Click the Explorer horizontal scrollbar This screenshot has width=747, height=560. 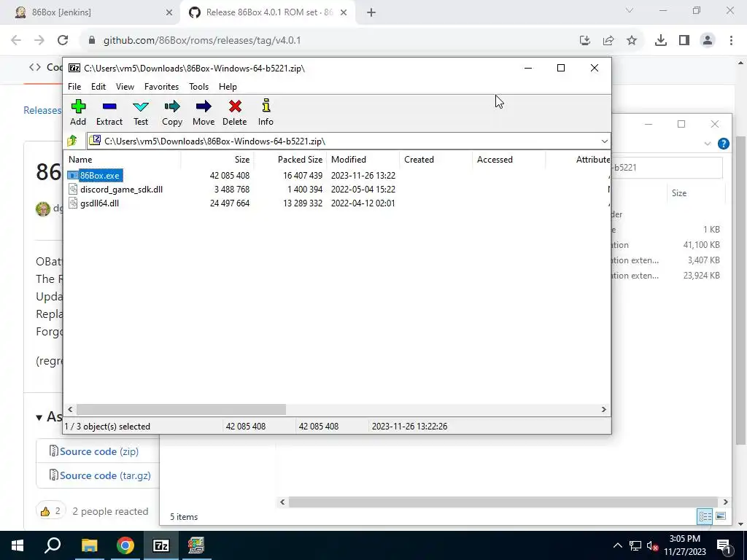pos(503,502)
